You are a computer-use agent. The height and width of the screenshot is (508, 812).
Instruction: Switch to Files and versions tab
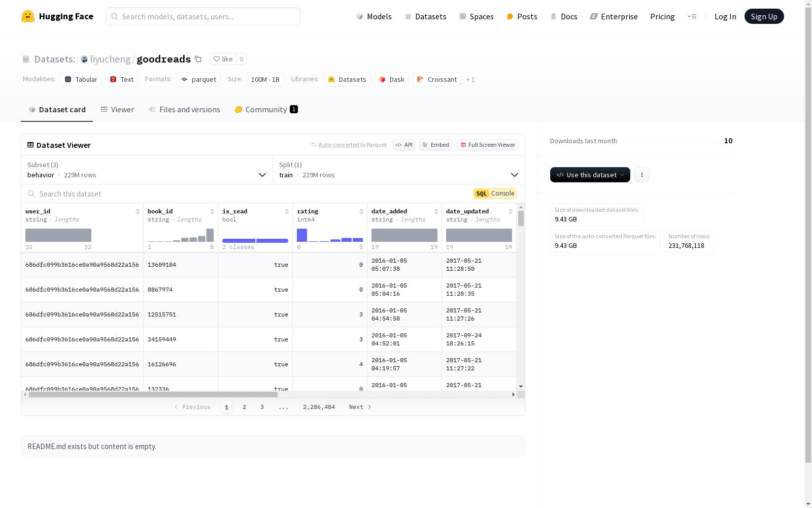tap(184, 110)
